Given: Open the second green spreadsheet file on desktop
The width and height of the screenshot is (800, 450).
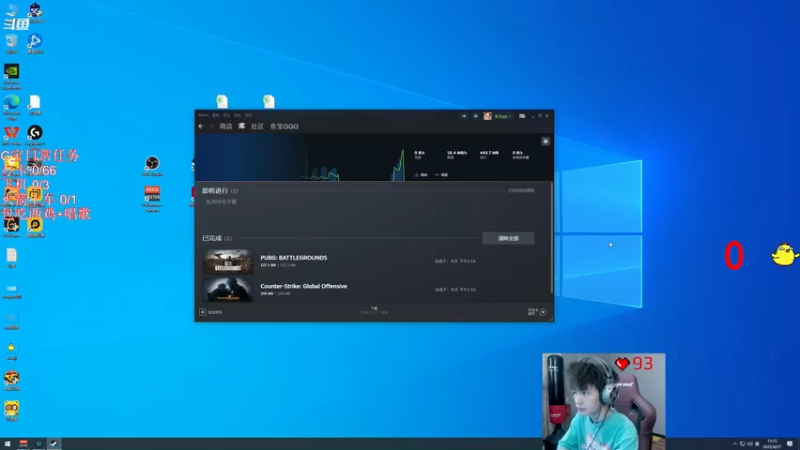Looking at the screenshot, I should (269, 101).
